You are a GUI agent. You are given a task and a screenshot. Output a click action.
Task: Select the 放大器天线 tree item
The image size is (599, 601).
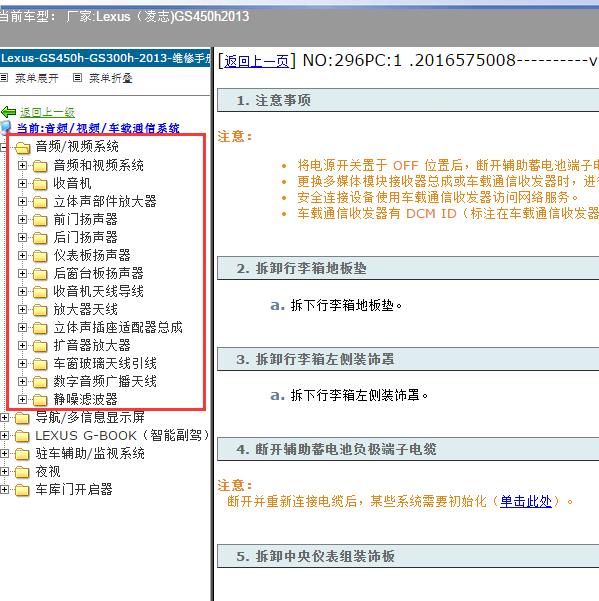coord(85,309)
